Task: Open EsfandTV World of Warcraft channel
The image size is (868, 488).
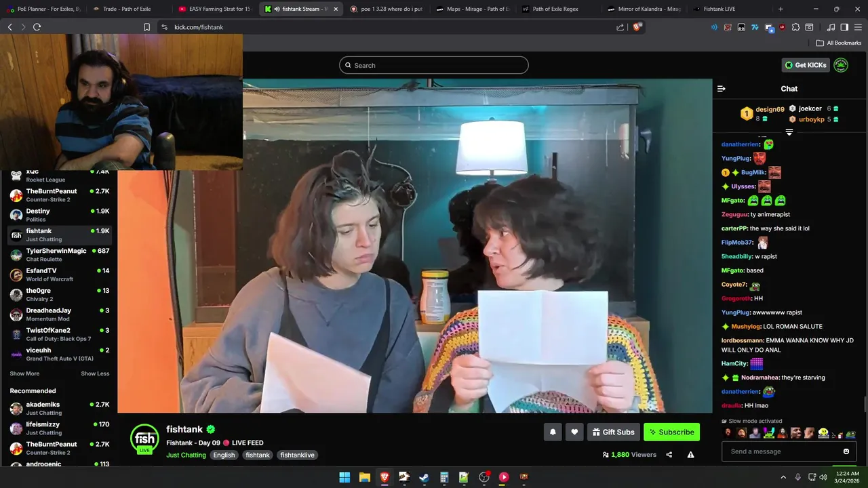Action: [x=60, y=274]
